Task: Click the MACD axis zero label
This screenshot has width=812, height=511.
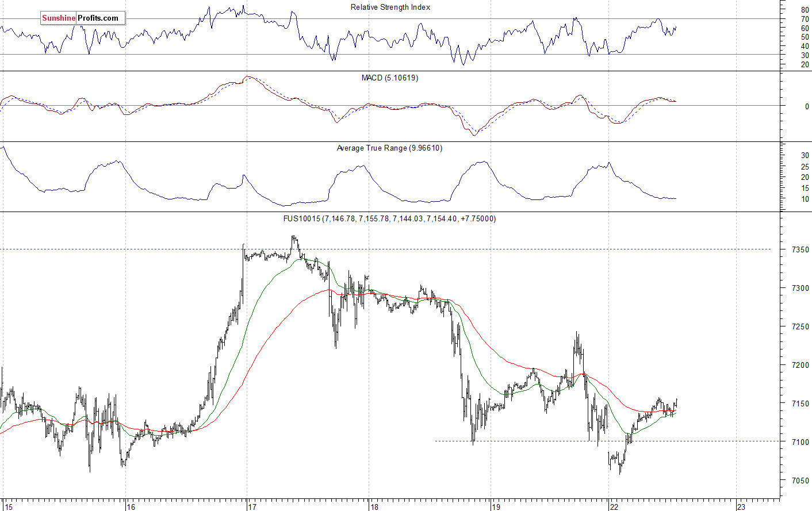Action: click(807, 107)
